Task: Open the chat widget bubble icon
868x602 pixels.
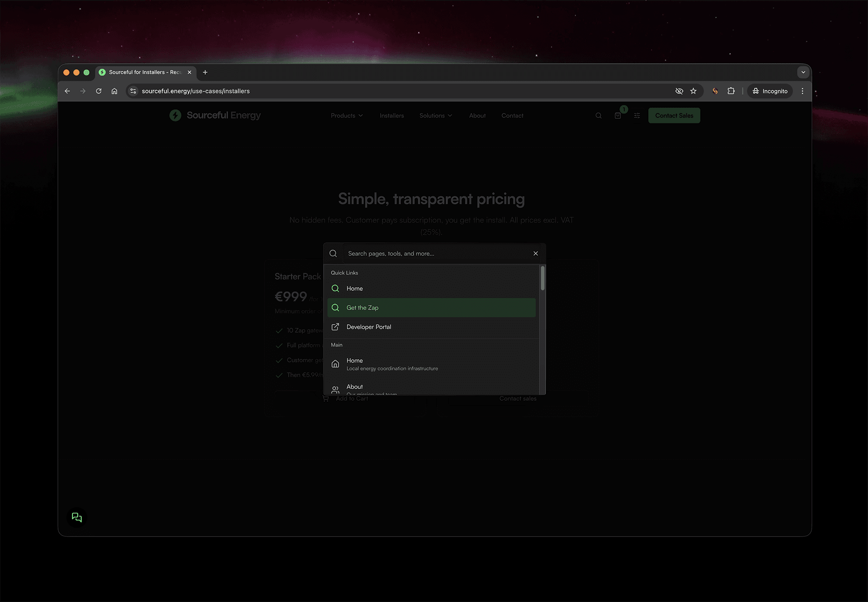Action: (x=77, y=517)
